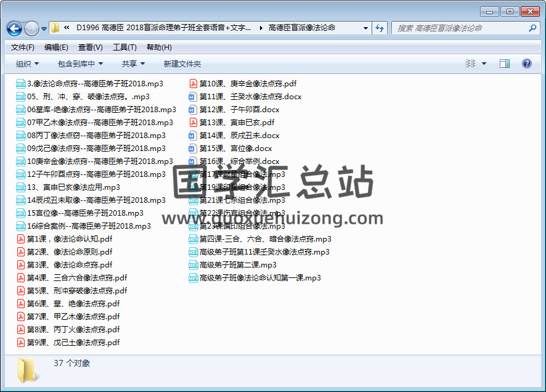
Task: Click the change view icon
Action: pos(471,63)
